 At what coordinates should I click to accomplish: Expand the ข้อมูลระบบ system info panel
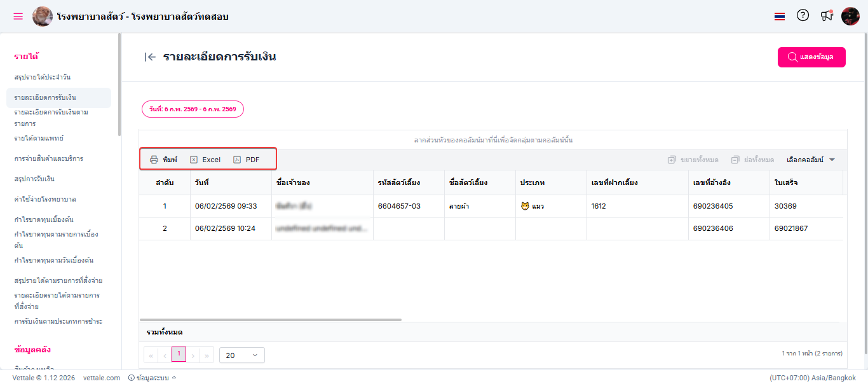pos(152,378)
